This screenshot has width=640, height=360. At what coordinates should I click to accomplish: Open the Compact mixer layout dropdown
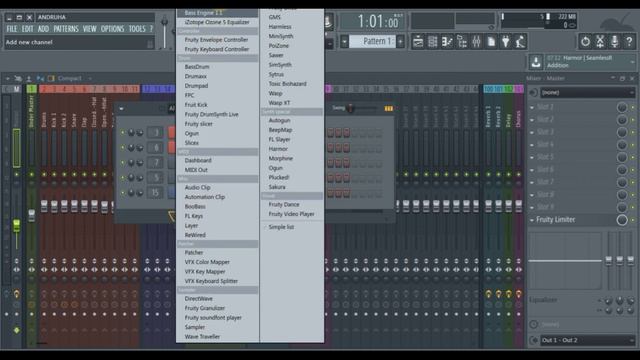point(75,78)
